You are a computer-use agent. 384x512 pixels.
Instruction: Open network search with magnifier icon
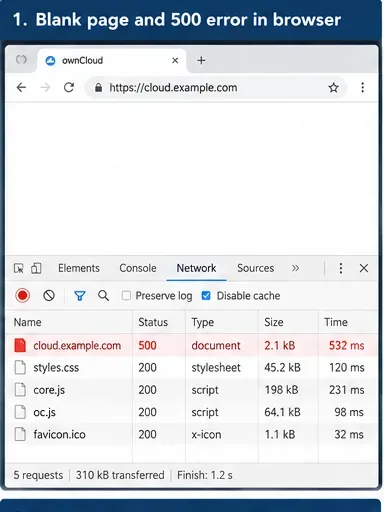pos(103,296)
